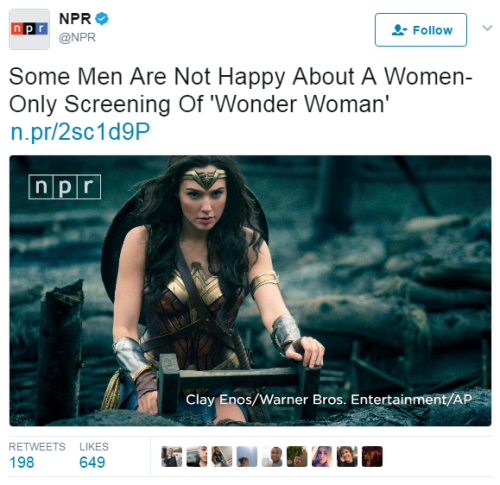Open the NPR profile avatar logo

pyautogui.click(x=29, y=29)
